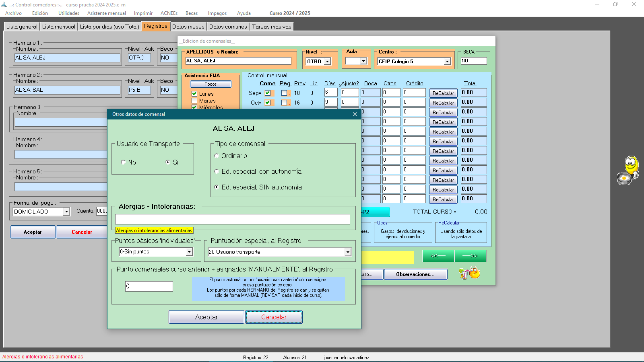The image size is (644, 362).
Task: Click Aceptar in Otros datos dialog
Action: pos(206,317)
